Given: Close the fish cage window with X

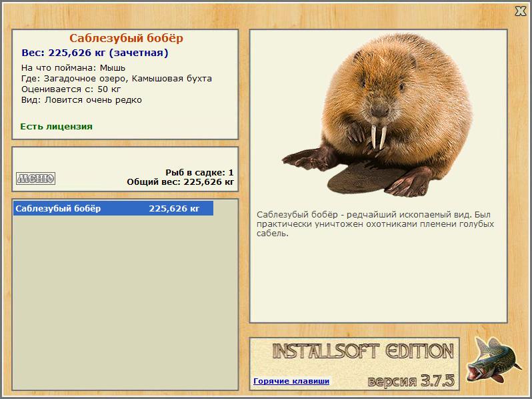Looking at the screenshot, I should click(x=520, y=11).
